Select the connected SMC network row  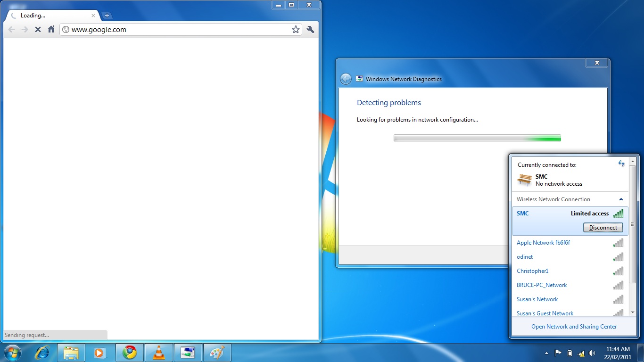tap(570, 220)
